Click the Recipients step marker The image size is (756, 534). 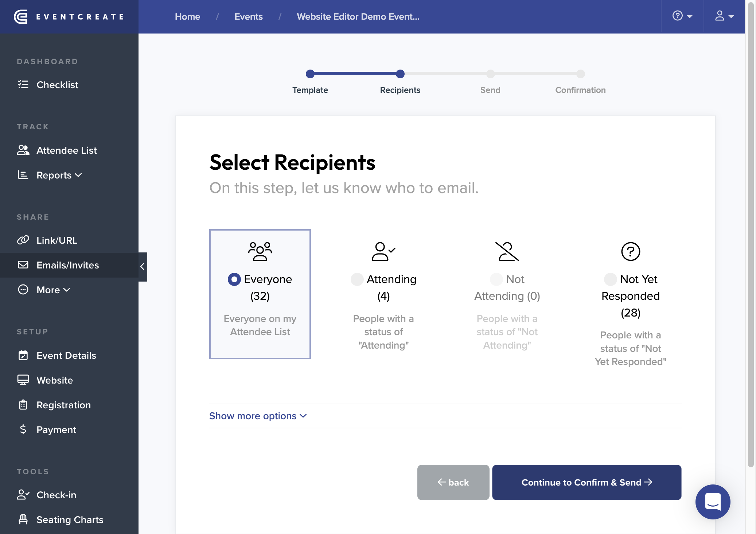[400, 74]
